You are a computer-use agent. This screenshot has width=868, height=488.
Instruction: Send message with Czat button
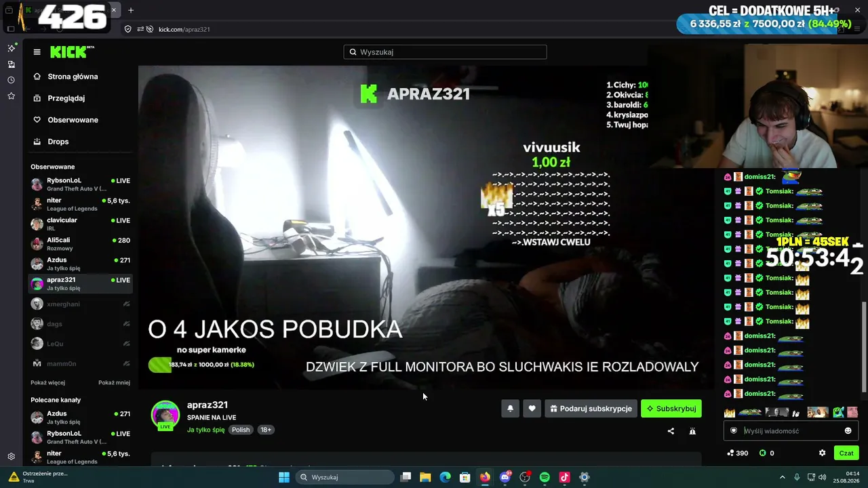pyautogui.click(x=846, y=453)
